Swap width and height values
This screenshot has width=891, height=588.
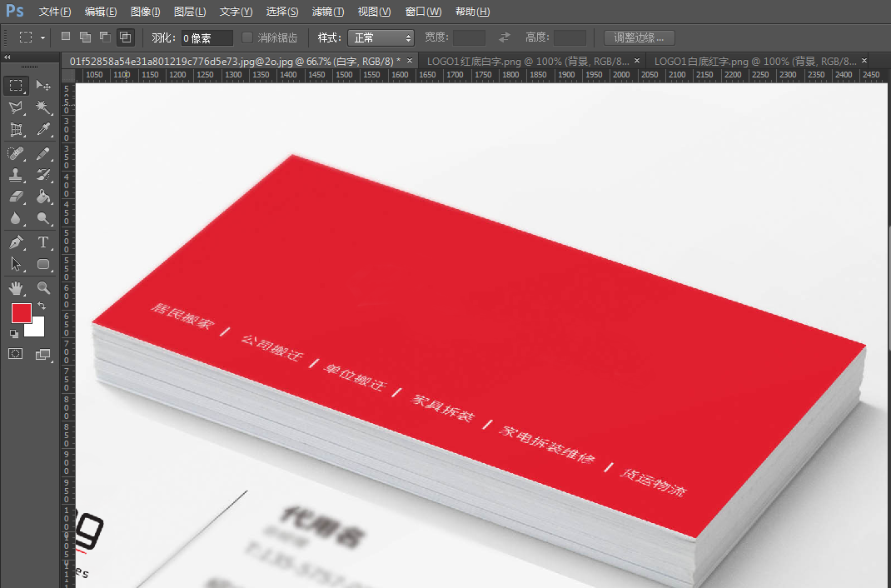coord(505,37)
